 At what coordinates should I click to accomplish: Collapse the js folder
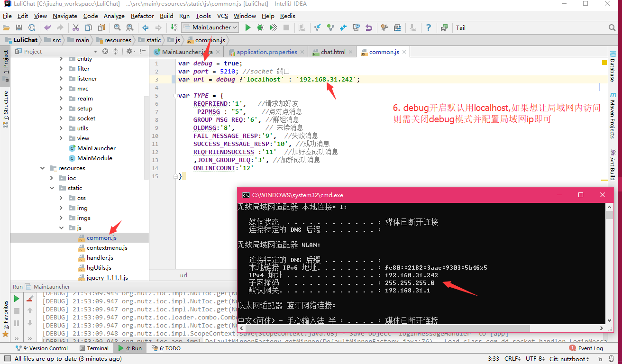pyautogui.click(x=61, y=228)
